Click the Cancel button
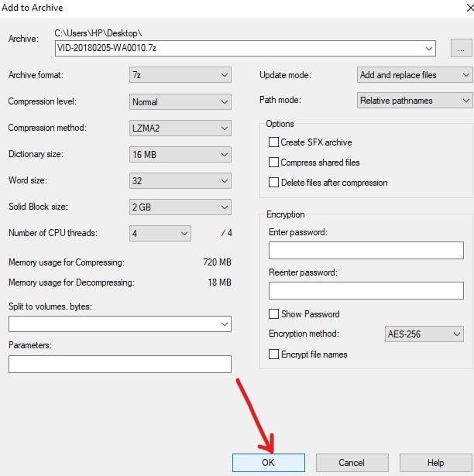The height and width of the screenshot is (476, 474). pos(352,463)
